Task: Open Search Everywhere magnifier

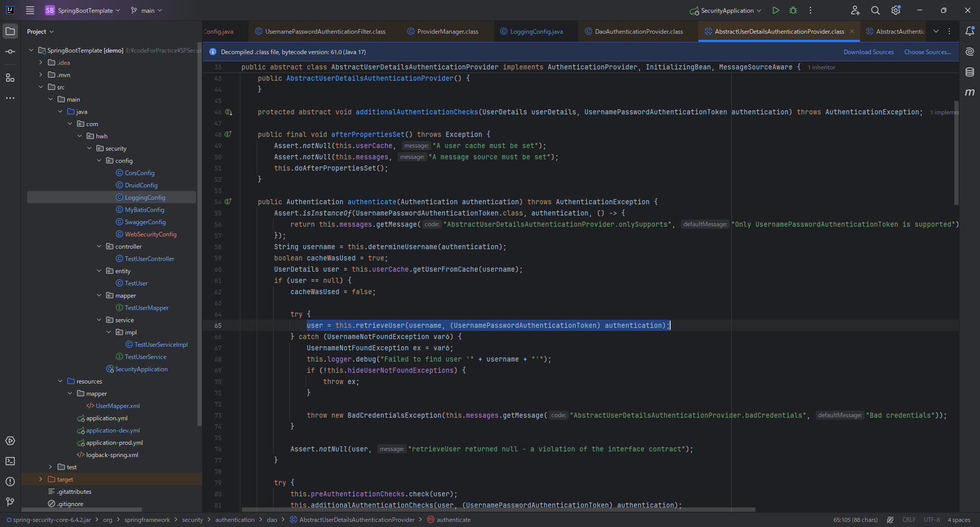Action: (875, 10)
